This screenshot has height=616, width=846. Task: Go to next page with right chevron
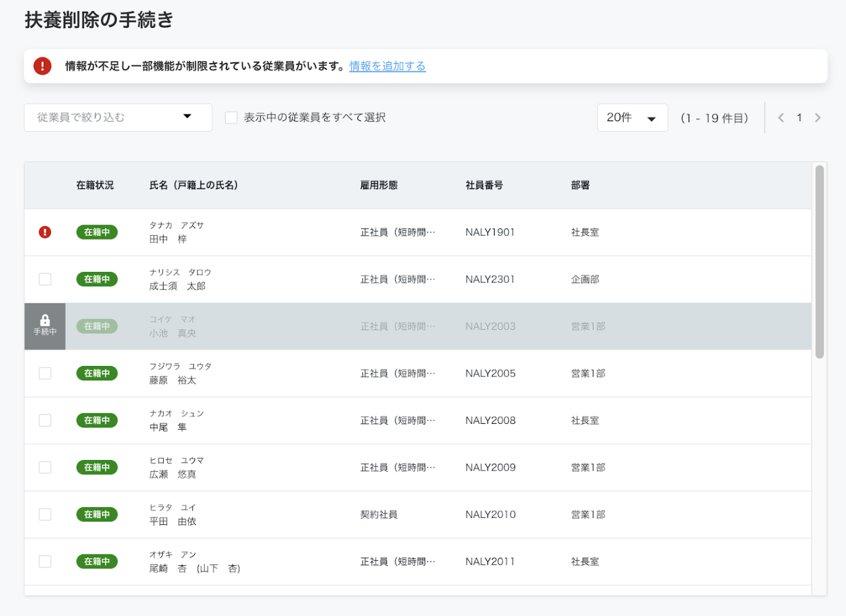point(818,118)
